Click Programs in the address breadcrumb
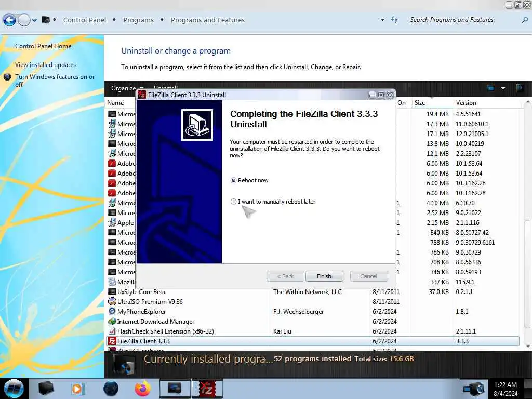This screenshot has height=399, width=532. point(138,20)
